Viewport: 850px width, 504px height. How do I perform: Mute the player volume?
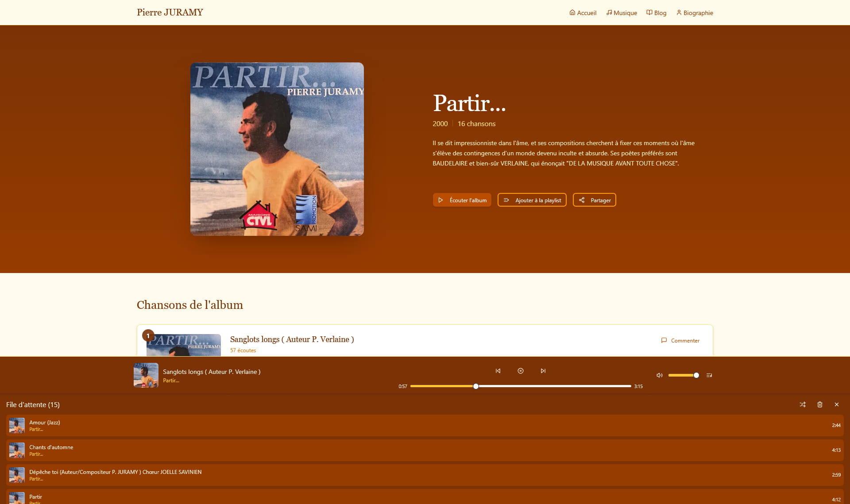659,375
